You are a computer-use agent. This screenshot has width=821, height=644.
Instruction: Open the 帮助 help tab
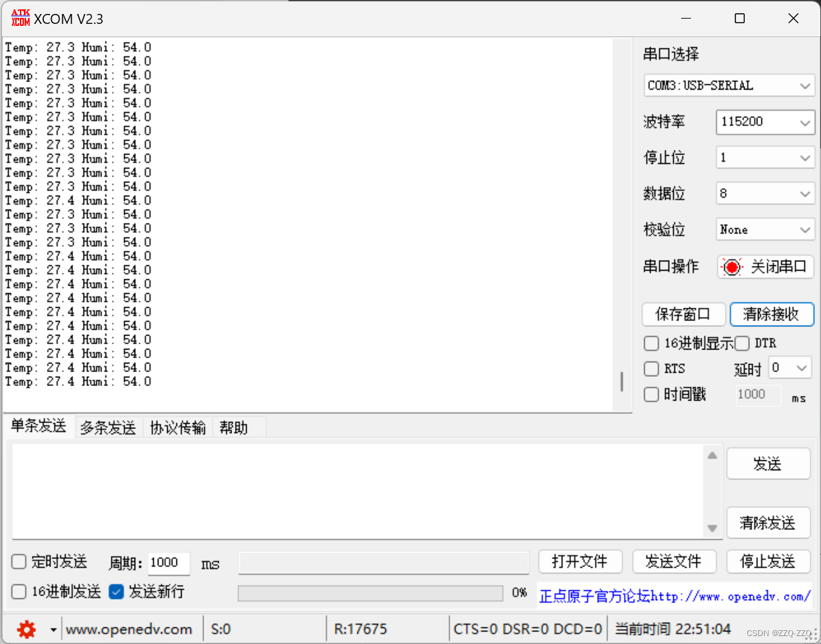[233, 428]
